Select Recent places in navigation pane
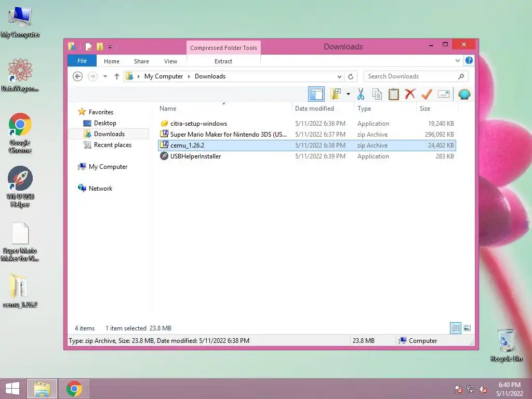Image resolution: width=532 pixels, height=399 pixels. tap(112, 145)
